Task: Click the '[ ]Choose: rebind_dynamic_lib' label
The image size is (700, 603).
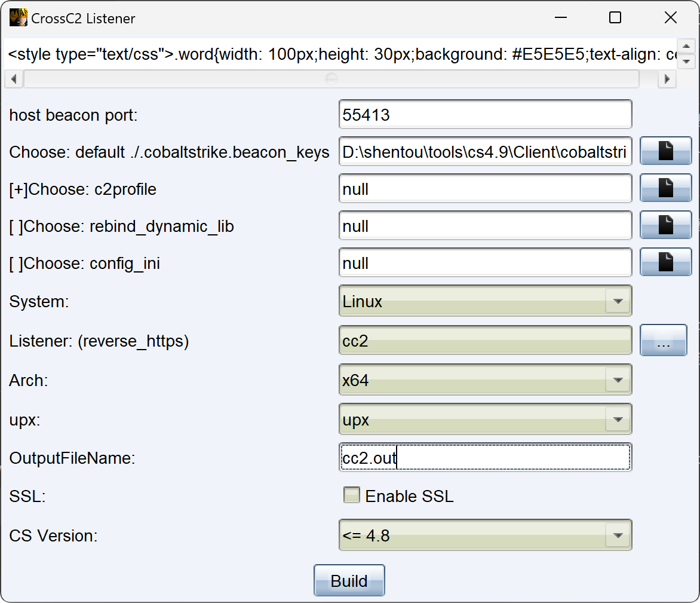Action: coord(121,226)
